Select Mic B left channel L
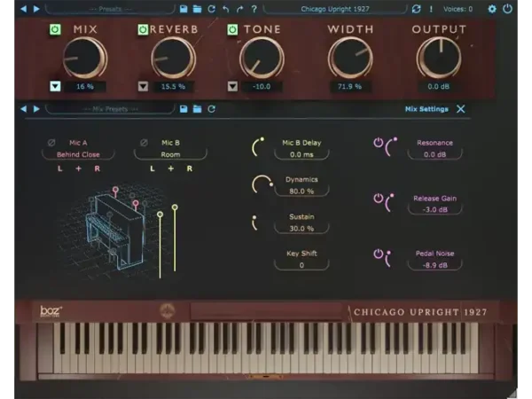532x399 pixels. coord(153,168)
